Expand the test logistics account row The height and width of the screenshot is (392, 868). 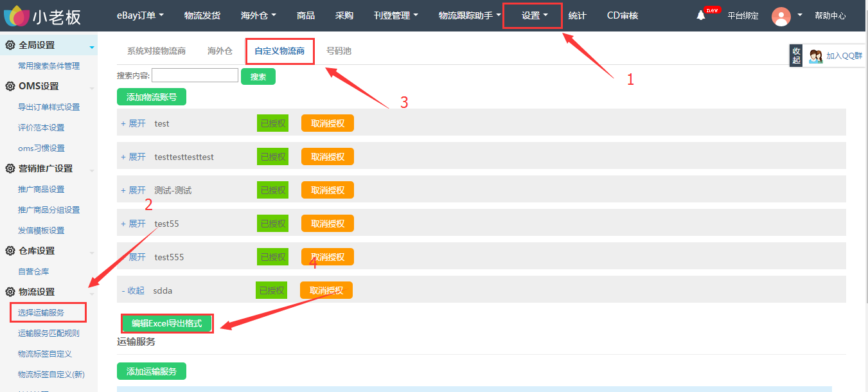(134, 123)
